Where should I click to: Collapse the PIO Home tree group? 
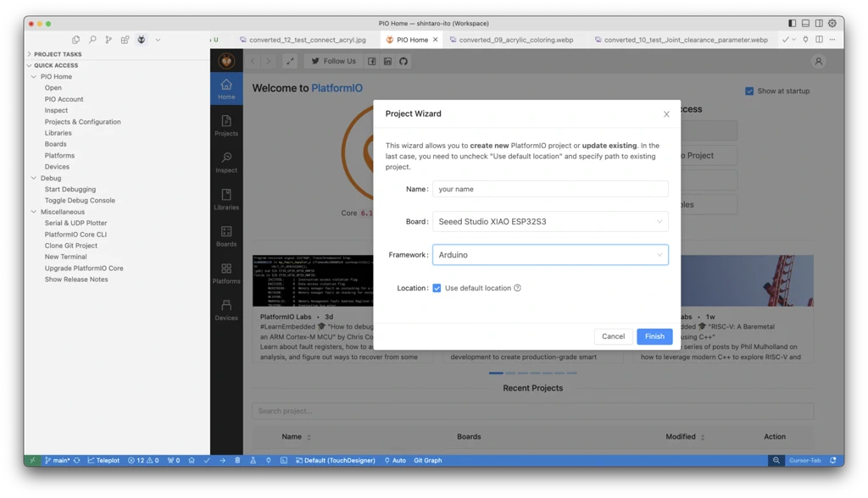coord(34,77)
